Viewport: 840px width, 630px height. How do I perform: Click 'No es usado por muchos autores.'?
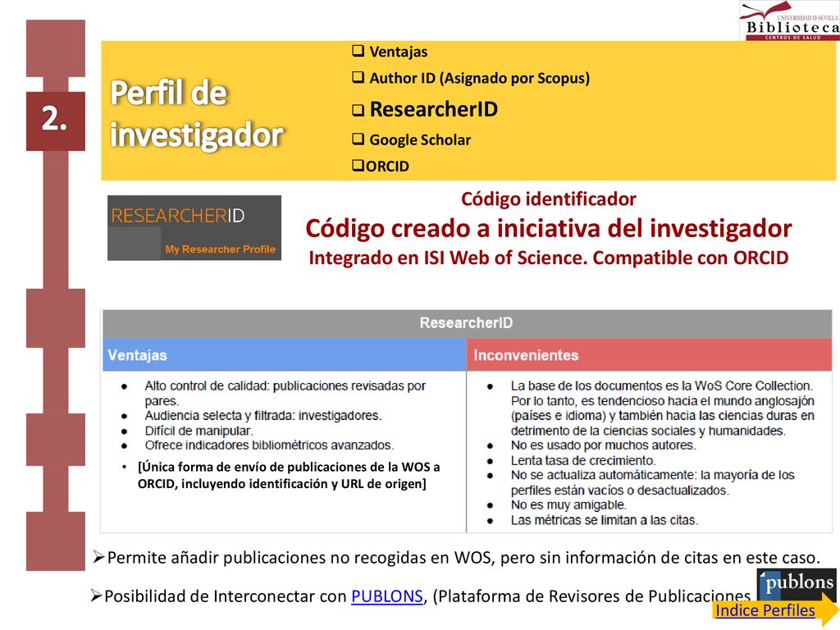[x=603, y=445]
